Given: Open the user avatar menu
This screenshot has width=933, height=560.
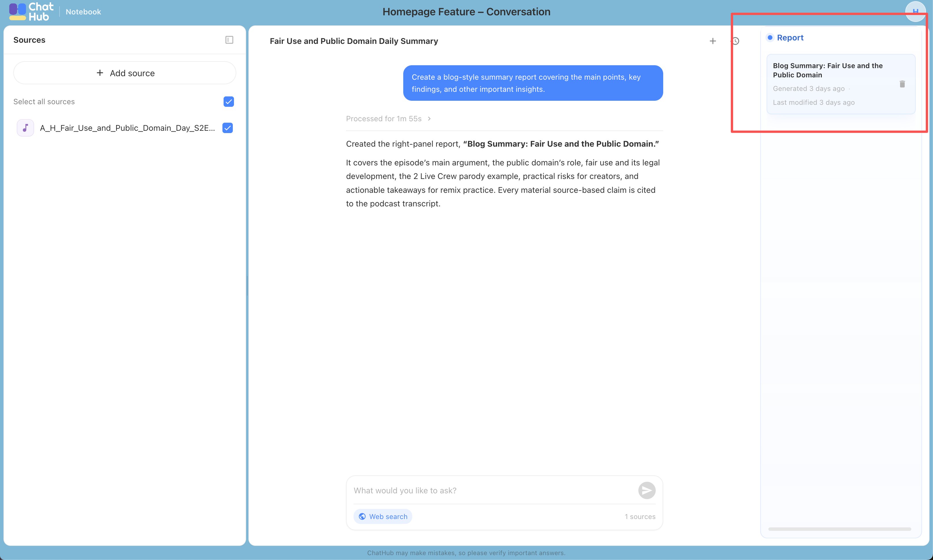Looking at the screenshot, I should coord(915,11).
